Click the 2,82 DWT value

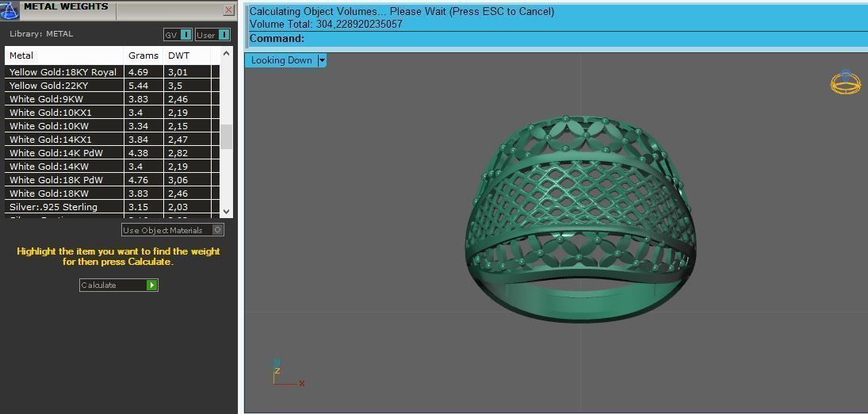point(178,153)
